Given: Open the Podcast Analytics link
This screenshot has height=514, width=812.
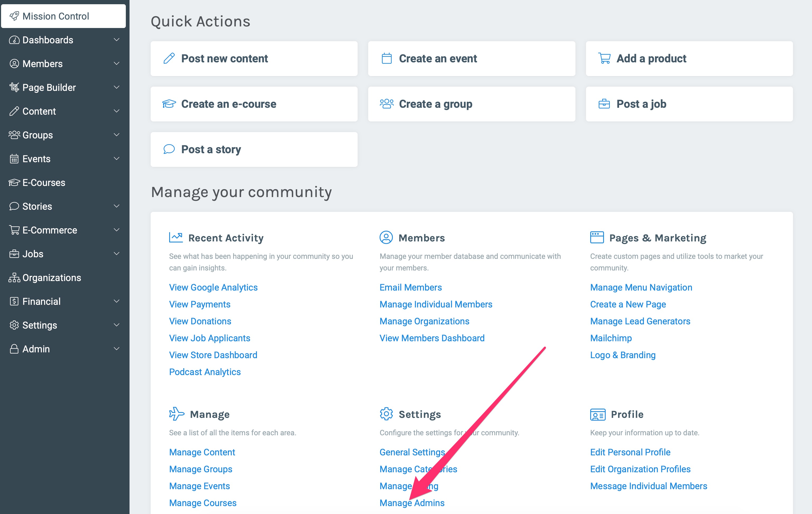Looking at the screenshot, I should (x=205, y=372).
